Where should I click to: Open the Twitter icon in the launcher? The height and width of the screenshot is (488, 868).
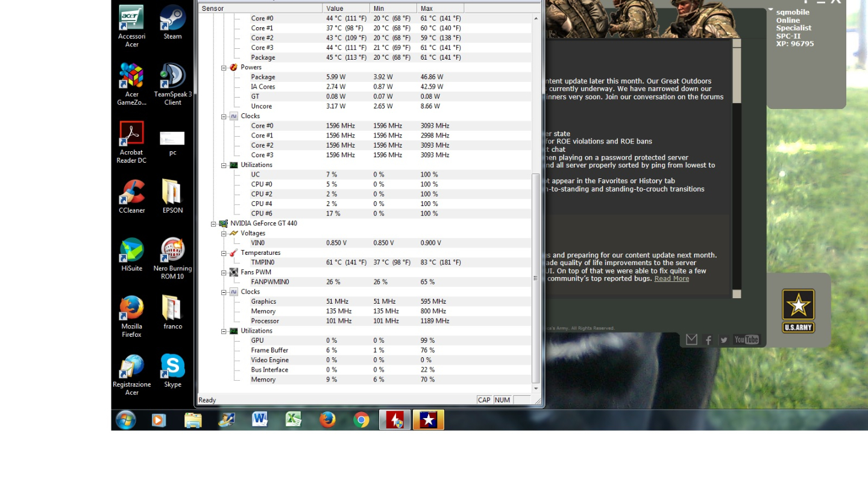coord(724,340)
